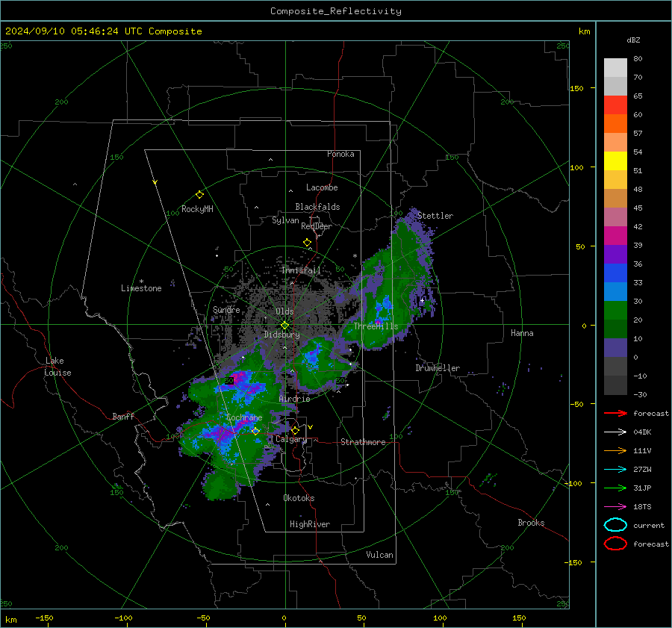This screenshot has width=672, height=628.
Task: Click the 0 dBZ slate-purple color swatch
Action: click(615, 348)
